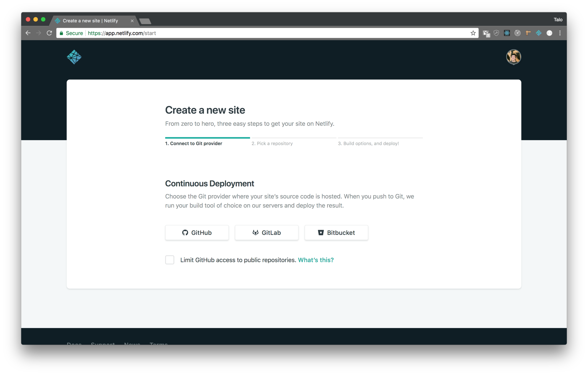Go back with the browser back arrow
The height and width of the screenshot is (375, 588).
point(28,33)
